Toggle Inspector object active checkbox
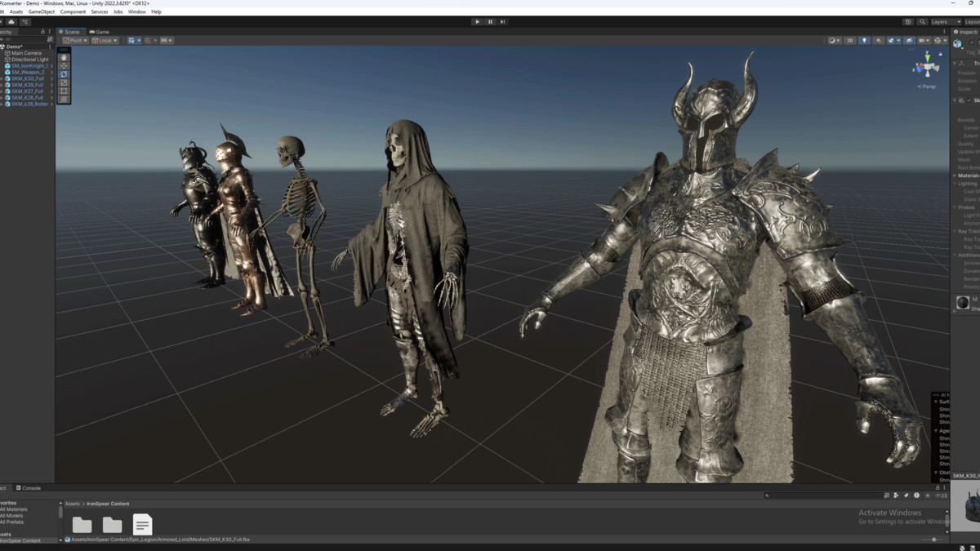Screen dimensions: 980x551 [970, 44]
